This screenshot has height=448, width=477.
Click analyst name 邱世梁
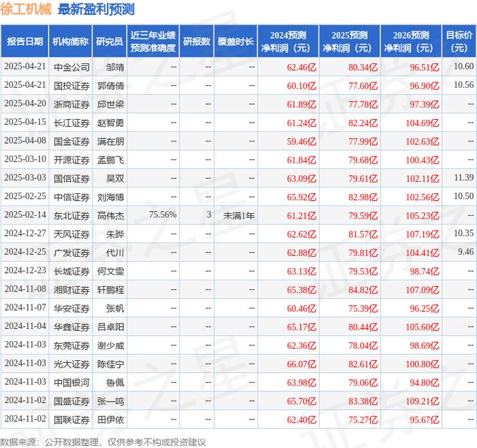[110, 104]
